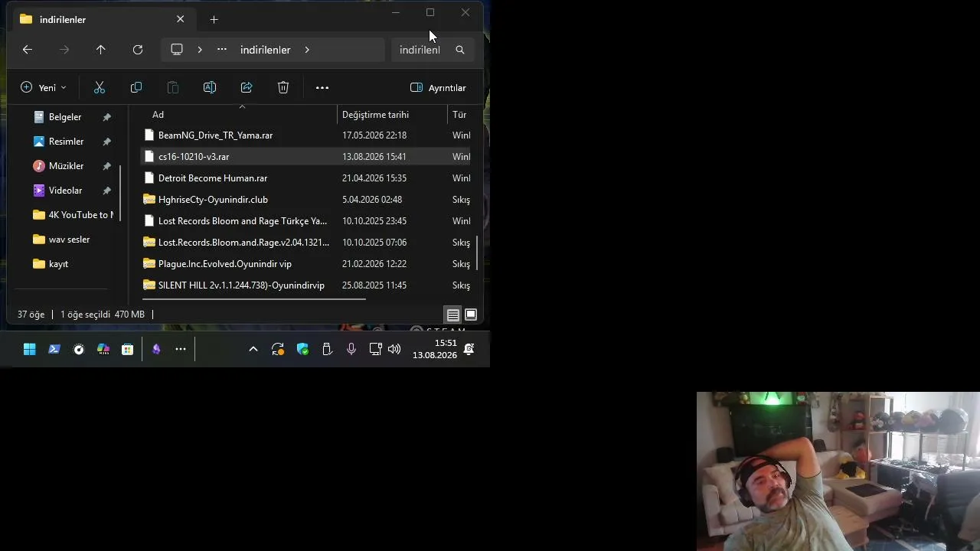The width and height of the screenshot is (980, 551).
Task: Unpin Müzikler using its pin icon
Action: point(106,166)
